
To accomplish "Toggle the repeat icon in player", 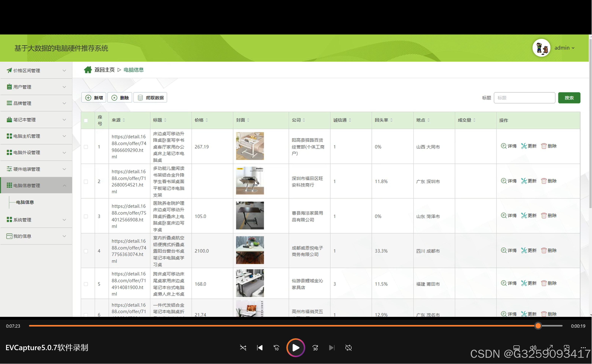I will tap(349, 348).
